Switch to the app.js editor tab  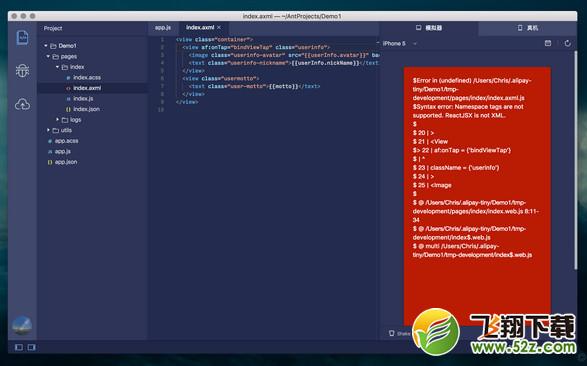click(x=163, y=28)
